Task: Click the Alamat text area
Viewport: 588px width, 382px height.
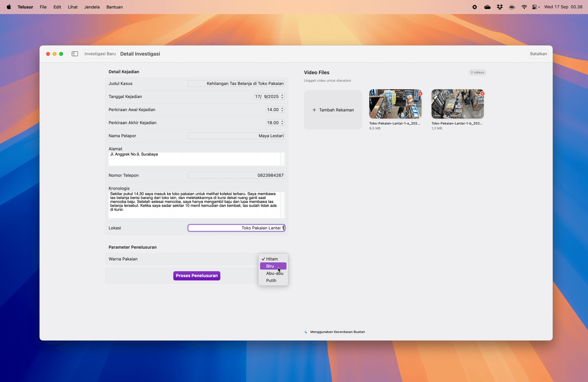Action: (x=196, y=159)
